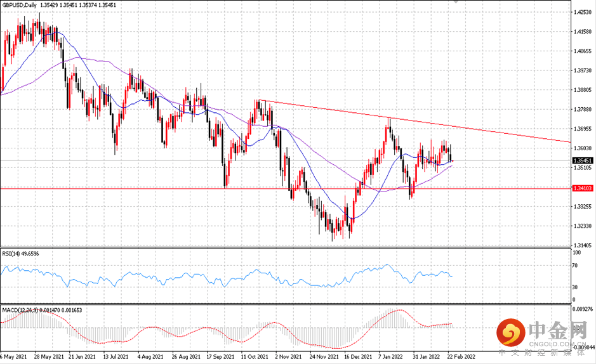Click the 1.31405 price axis label
The height and width of the screenshot is (364, 596).
point(582,245)
